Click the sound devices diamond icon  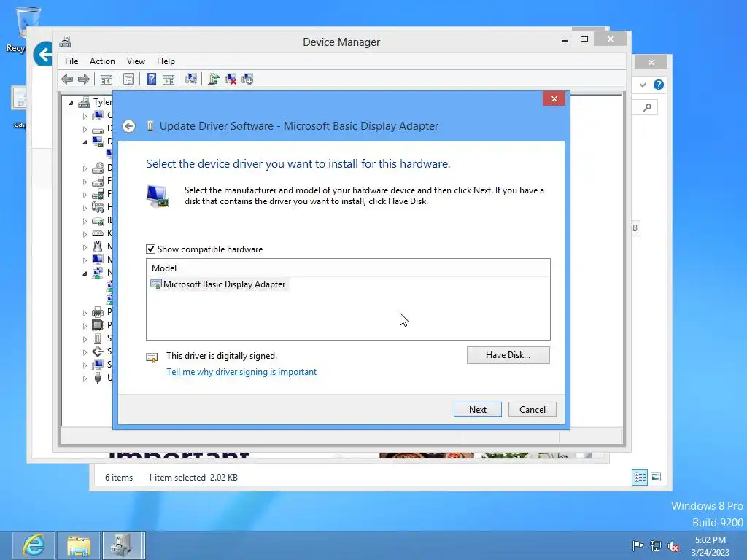pyautogui.click(x=98, y=351)
